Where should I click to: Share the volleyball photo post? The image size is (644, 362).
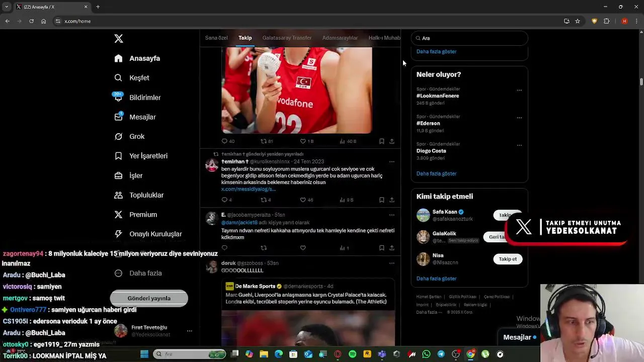pos(392,141)
